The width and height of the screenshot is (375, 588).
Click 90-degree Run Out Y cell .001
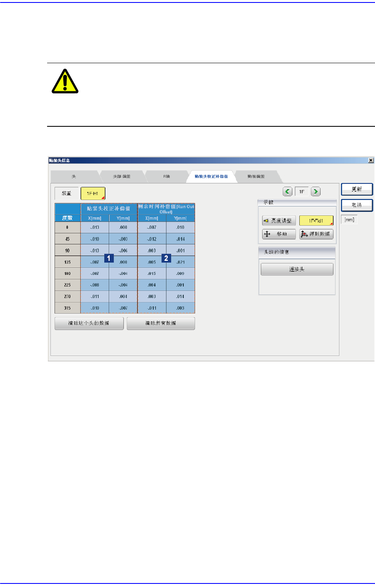click(x=181, y=251)
